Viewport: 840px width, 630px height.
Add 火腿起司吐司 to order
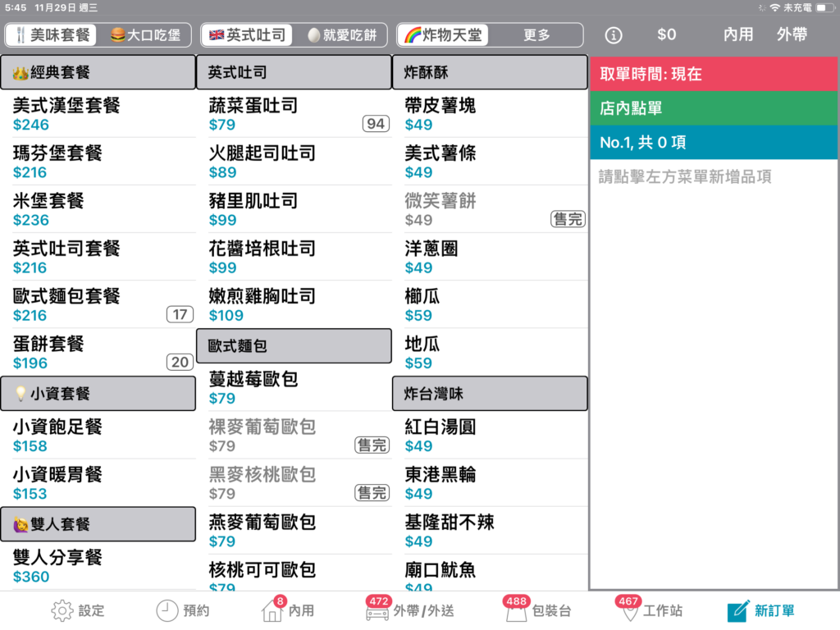tap(294, 162)
